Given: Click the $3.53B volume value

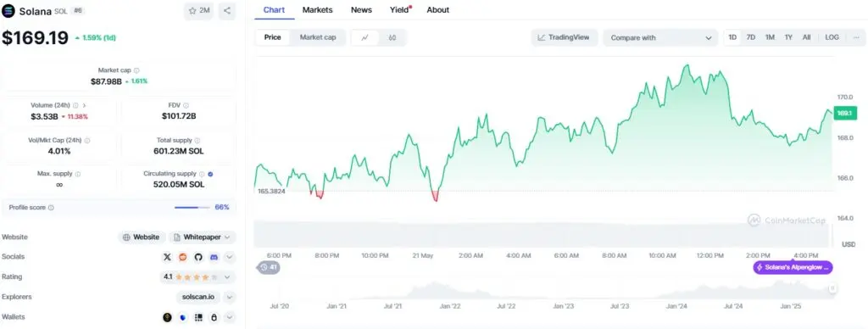Looking at the screenshot, I should coord(44,116).
